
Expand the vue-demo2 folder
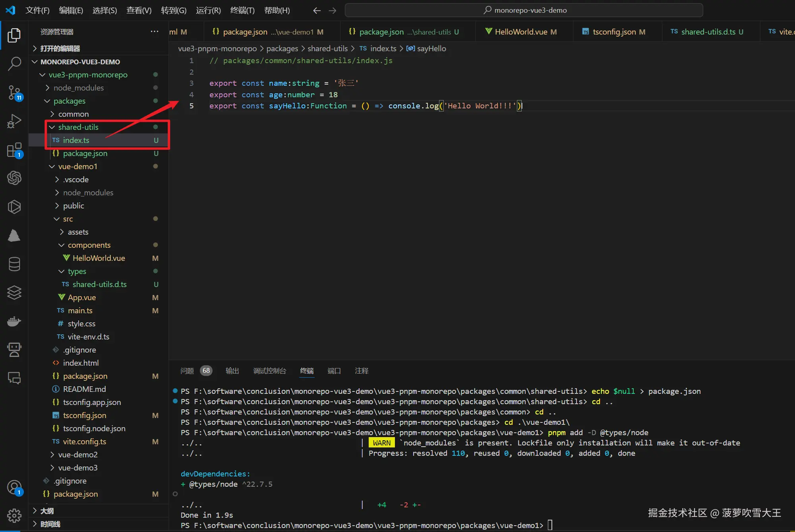coord(78,455)
